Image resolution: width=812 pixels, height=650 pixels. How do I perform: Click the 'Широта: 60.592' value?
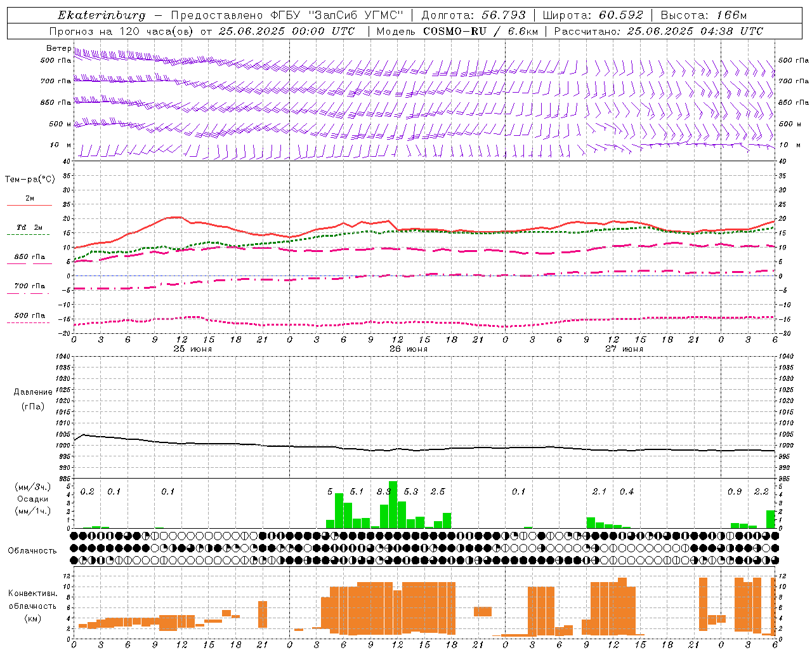(x=593, y=15)
